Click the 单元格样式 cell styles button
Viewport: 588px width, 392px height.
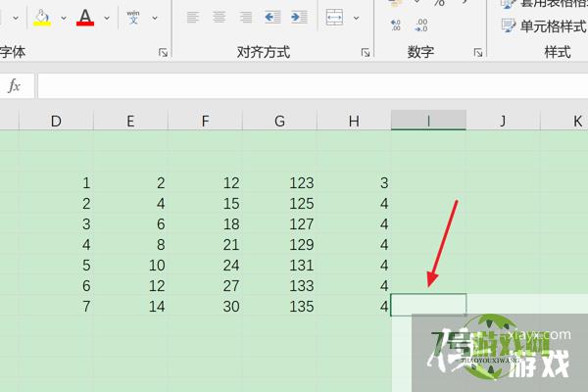pos(544,26)
